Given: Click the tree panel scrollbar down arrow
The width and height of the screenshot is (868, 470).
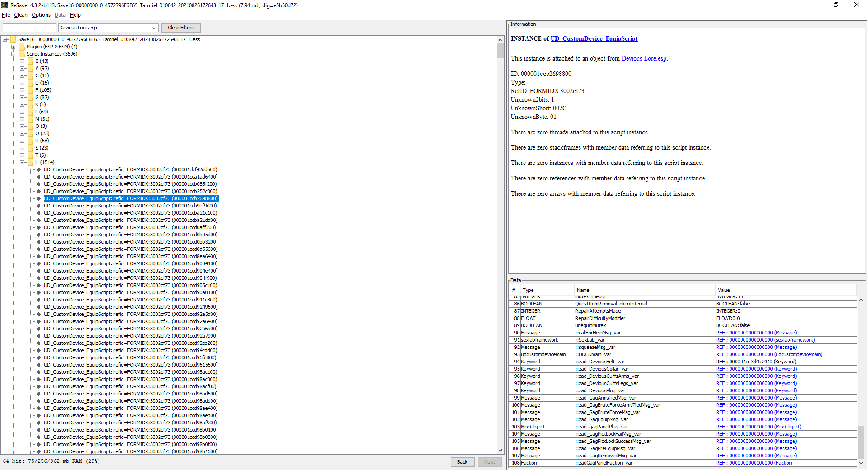Looking at the screenshot, I should pos(500,451).
